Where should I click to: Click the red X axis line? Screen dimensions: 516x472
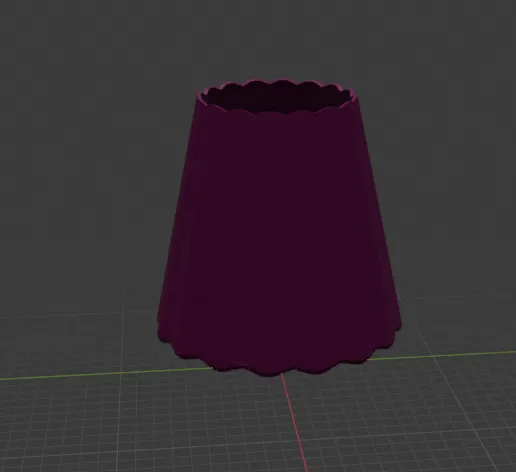[x=295, y=423]
